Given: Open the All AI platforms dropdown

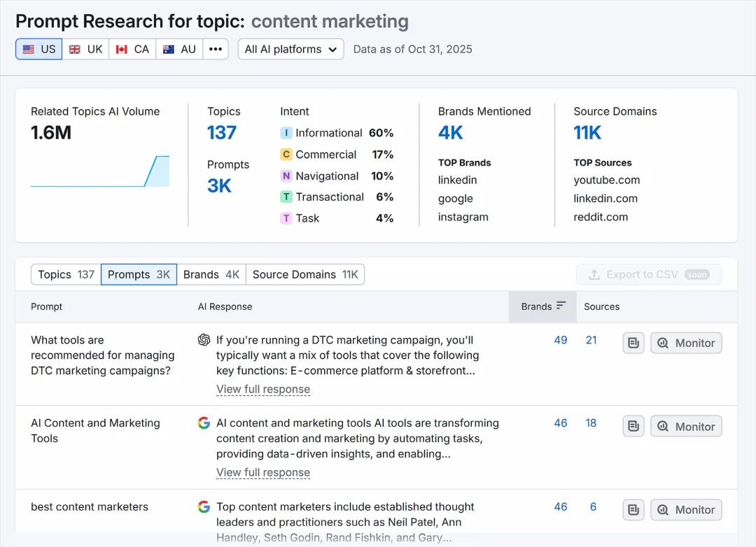Looking at the screenshot, I should [290, 49].
